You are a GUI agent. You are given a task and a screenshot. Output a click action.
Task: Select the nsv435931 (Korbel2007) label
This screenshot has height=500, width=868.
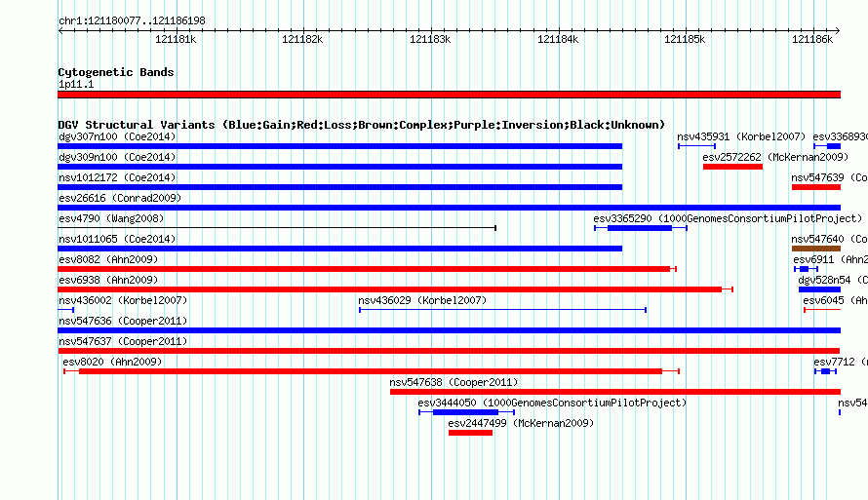click(x=741, y=136)
